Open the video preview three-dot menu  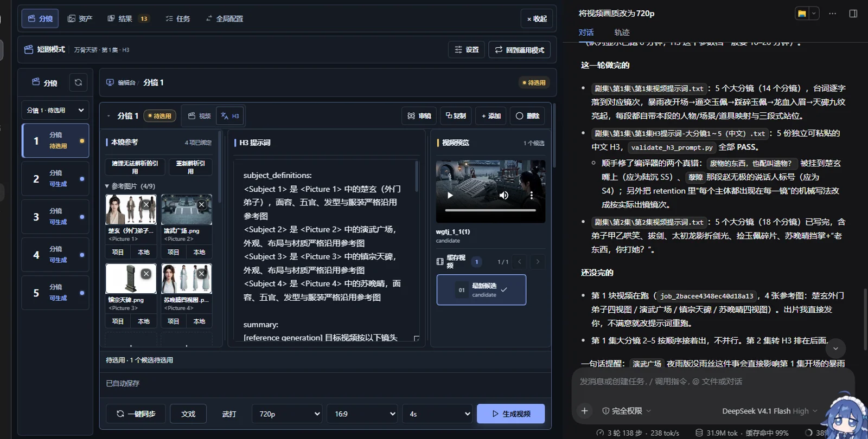tap(532, 195)
